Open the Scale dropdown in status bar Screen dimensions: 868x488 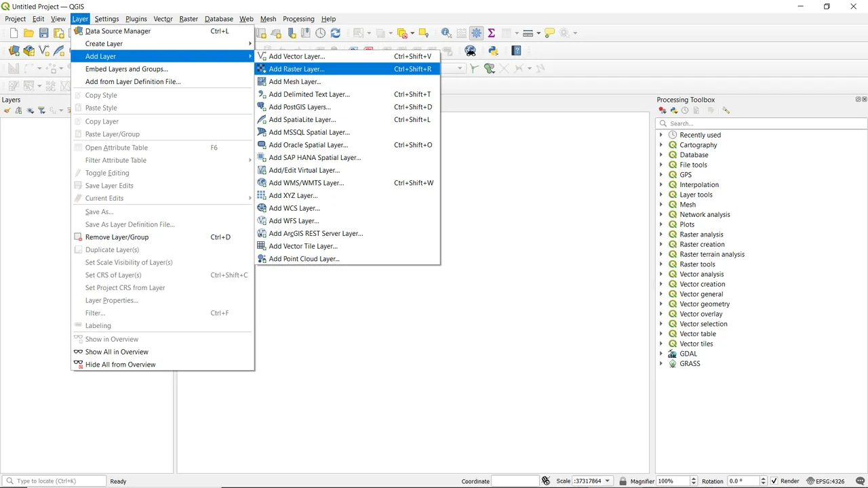(x=608, y=481)
